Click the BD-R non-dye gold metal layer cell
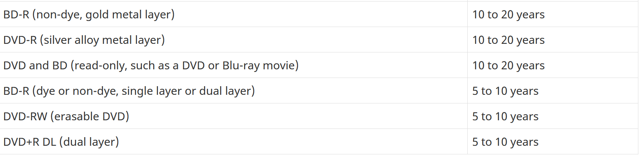 234,14
